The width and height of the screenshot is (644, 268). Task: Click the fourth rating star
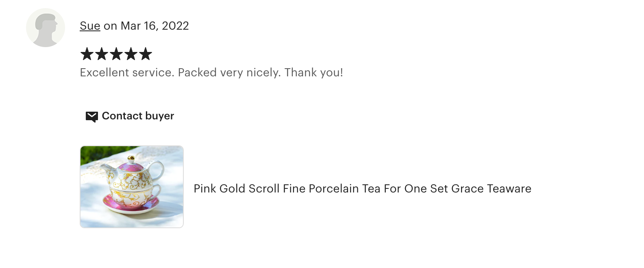(131, 54)
